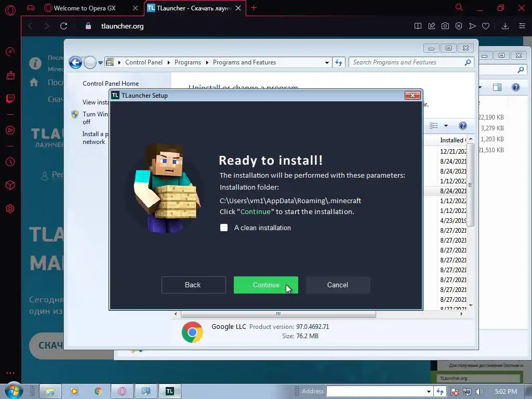Open Extensions cube sidebar icon
This screenshot has height=399, width=532.
click(10, 185)
